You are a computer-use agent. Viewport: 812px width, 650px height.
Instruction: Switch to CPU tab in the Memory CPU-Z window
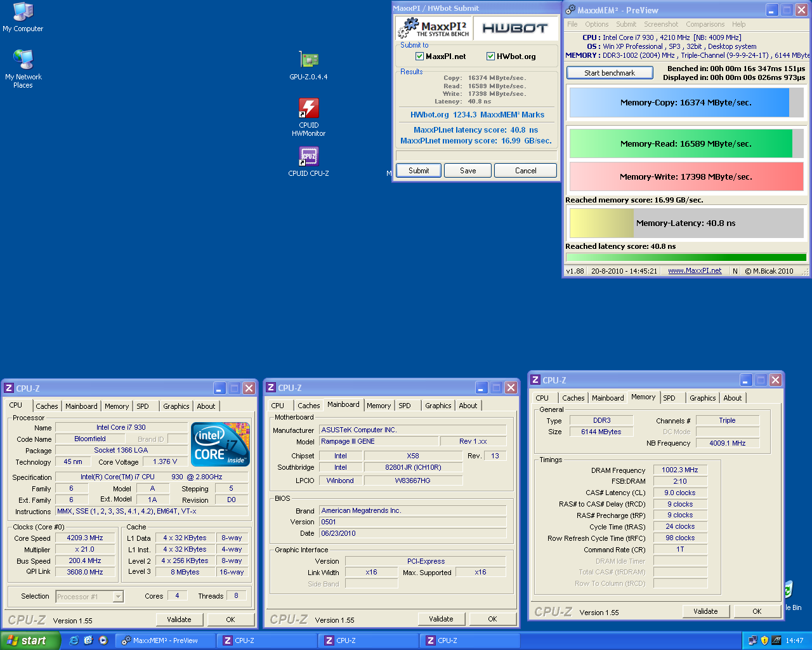click(x=542, y=398)
